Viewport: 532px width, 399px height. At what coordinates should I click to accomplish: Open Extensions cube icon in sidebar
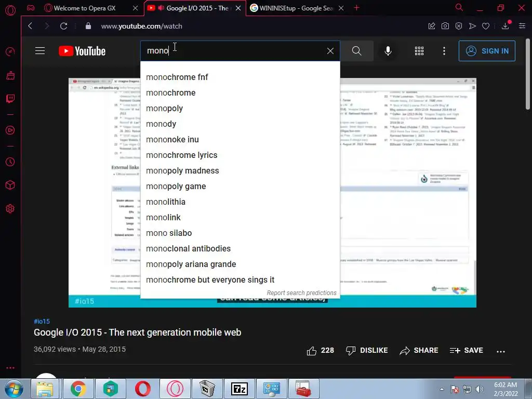click(x=10, y=185)
